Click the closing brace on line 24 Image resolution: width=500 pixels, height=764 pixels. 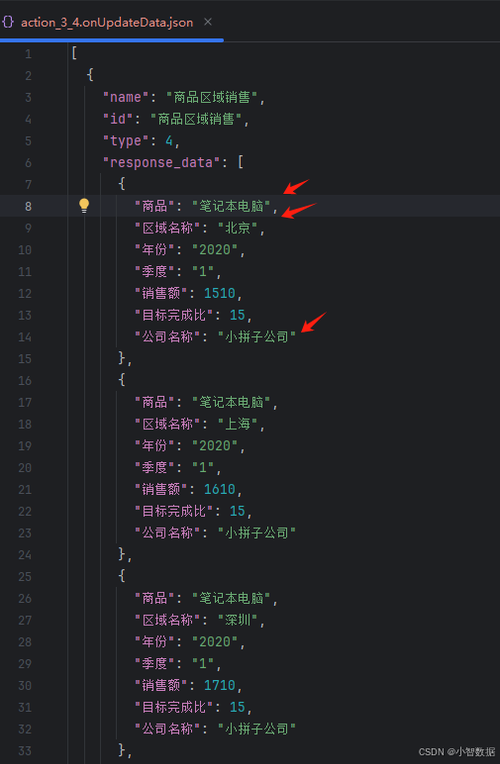(122, 554)
